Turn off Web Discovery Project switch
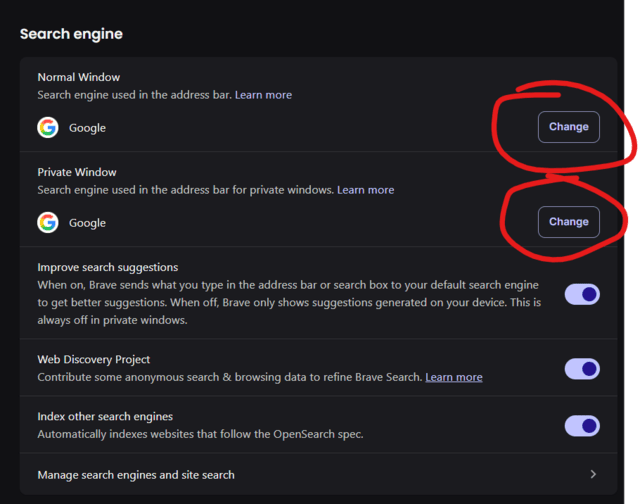Viewport: 640px width, 504px height. (x=582, y=369)
